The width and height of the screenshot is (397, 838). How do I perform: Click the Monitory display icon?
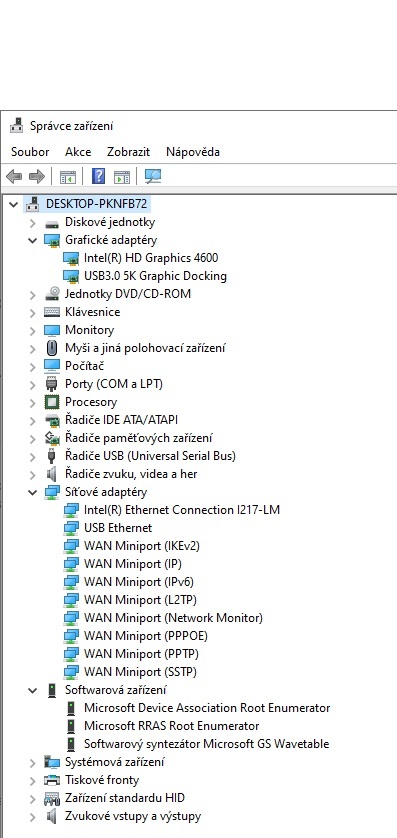pyautogui.click(x=52, y=330)
